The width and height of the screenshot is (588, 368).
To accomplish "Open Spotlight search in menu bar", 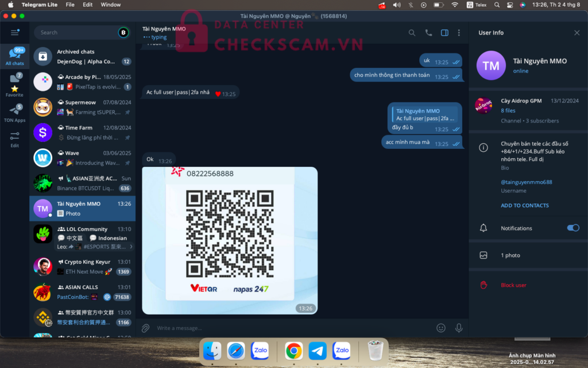I will pyautogui.click(x=497, y=5).
